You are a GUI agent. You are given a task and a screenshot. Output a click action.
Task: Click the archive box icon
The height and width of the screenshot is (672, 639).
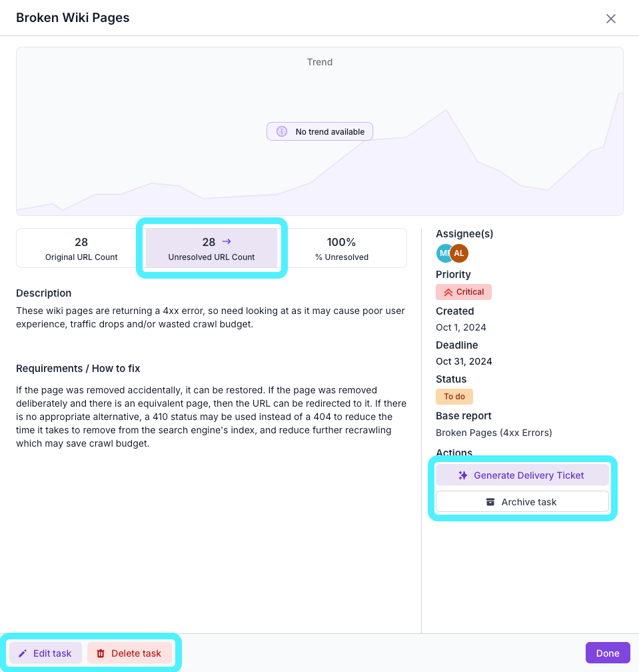490,502
